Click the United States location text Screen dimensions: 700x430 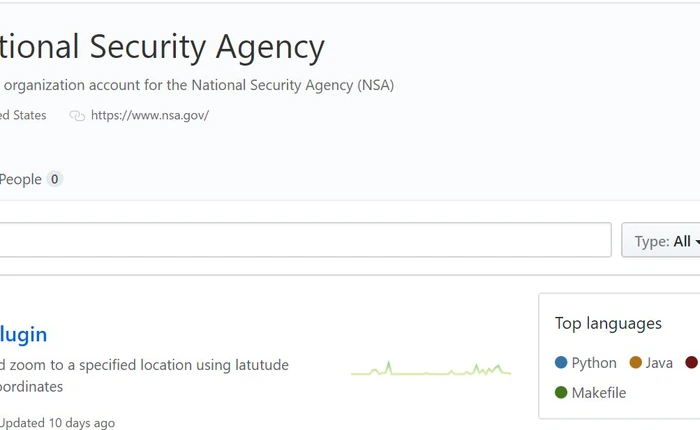point(23,115)
